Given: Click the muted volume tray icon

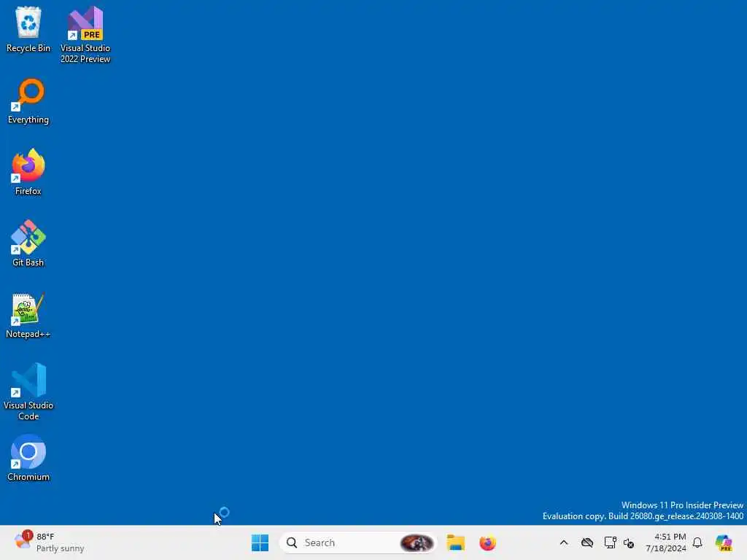Looking at the screenshot, I should 629,542.
